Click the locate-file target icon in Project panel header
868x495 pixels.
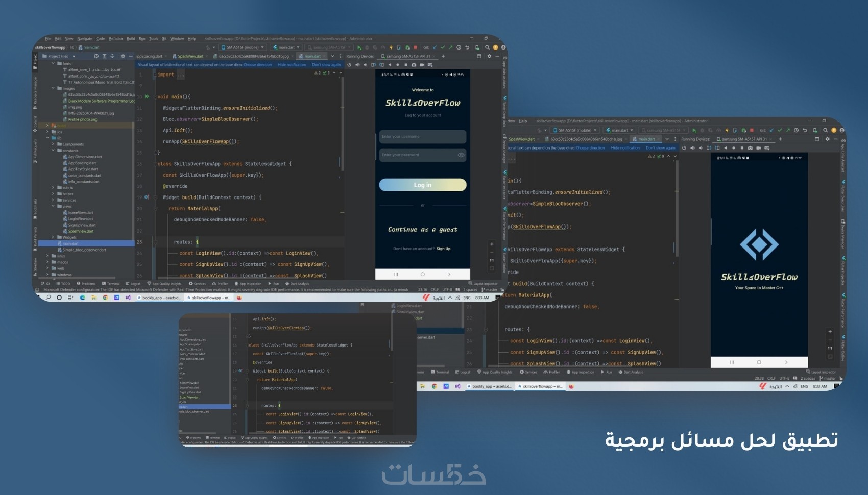tap(96, 56)
